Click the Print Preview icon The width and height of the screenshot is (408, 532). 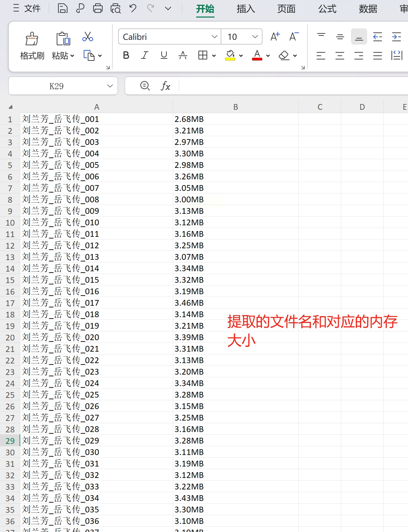[x=115, y=8]
